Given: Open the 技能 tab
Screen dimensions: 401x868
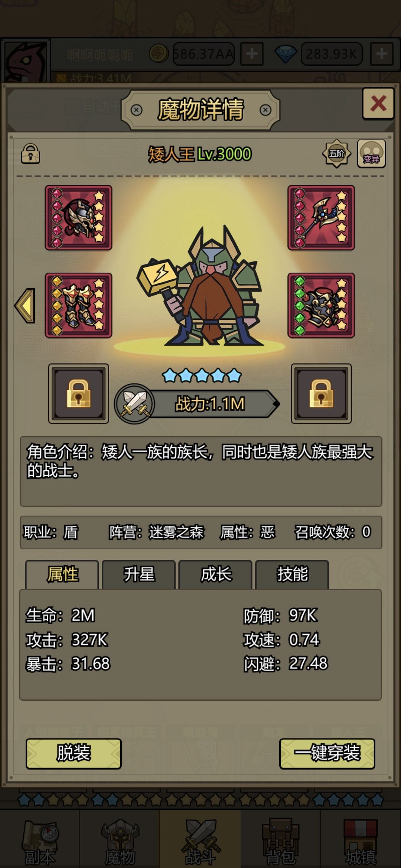Looking at the screenshot, I should pyautogui.click(x=292, y=574).
